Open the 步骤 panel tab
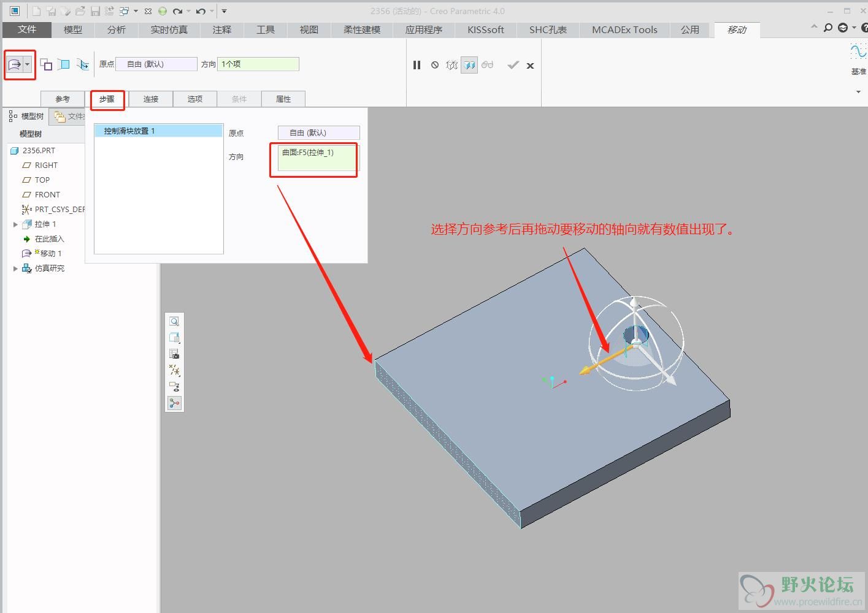Screen dimensions: 868x613 107,99
